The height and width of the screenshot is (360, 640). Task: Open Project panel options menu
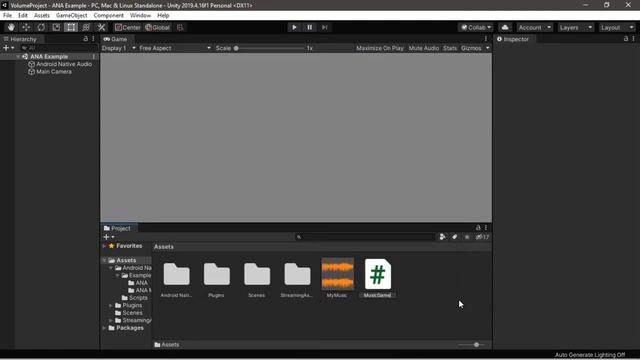coord(486,228)
